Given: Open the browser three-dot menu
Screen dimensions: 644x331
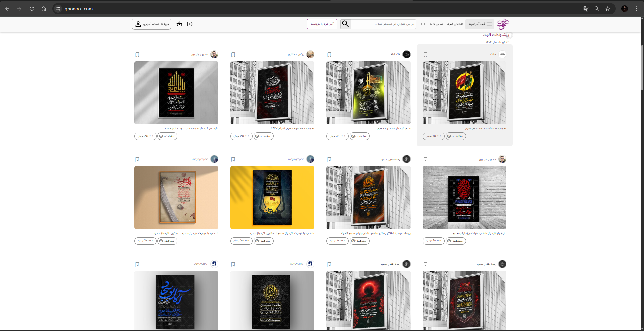Looking at the screenshot, I should coord(637,9).
